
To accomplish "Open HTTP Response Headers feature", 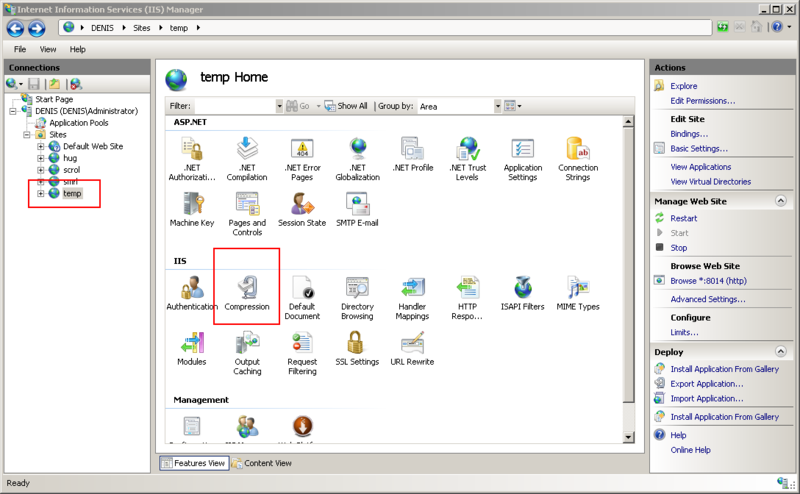I will click(467, 298).
